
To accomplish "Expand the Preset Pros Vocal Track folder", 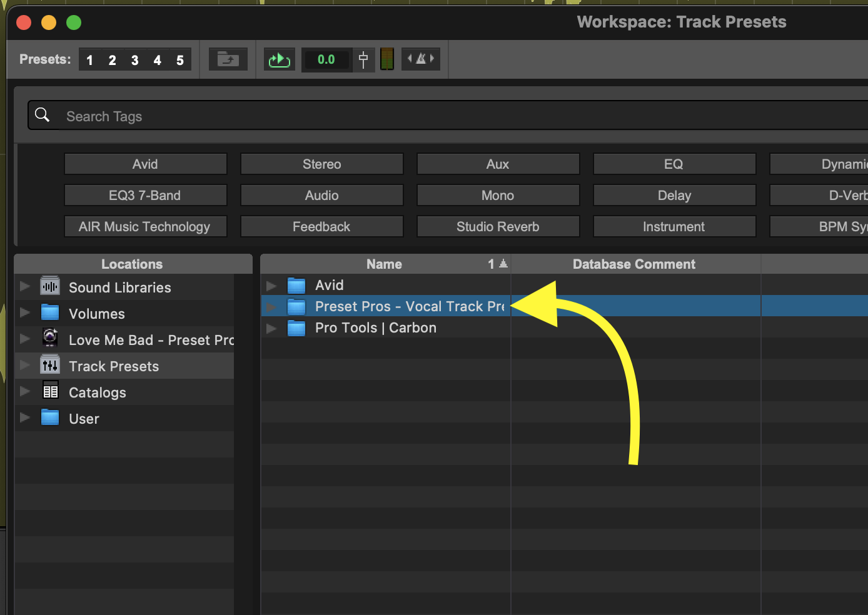I will 271,307.
